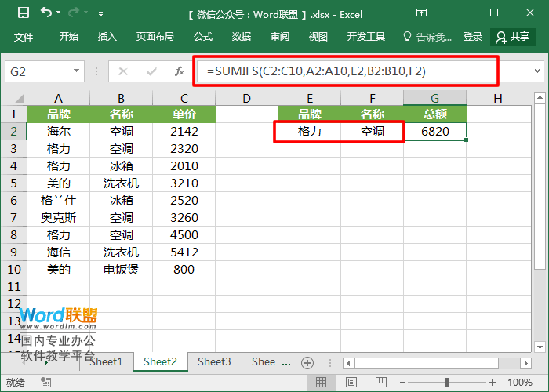The height and width of the screenshot is (392, 549).
Task: Click the Undo arrow icon
Action: pyautogui.click(x=46, y=13)
